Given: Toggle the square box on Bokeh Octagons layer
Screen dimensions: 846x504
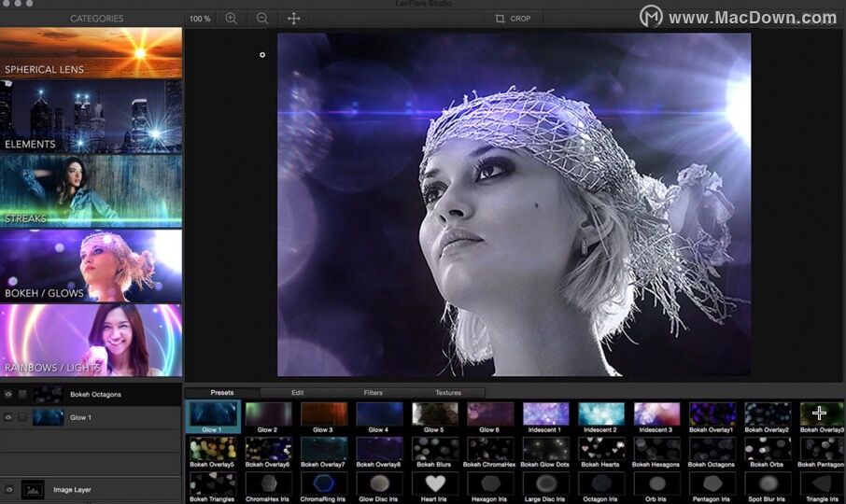Looking at the screenshot, I should pos(22,394).
